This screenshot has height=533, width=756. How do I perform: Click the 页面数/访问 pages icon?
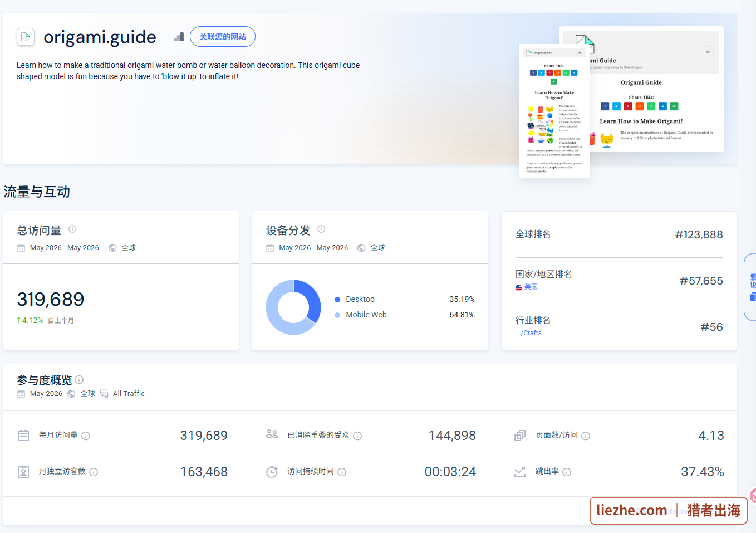point(520,436)
